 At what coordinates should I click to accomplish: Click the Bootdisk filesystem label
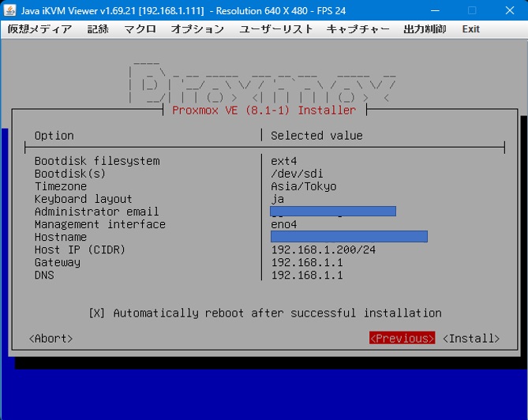click(x=97, y=161)
